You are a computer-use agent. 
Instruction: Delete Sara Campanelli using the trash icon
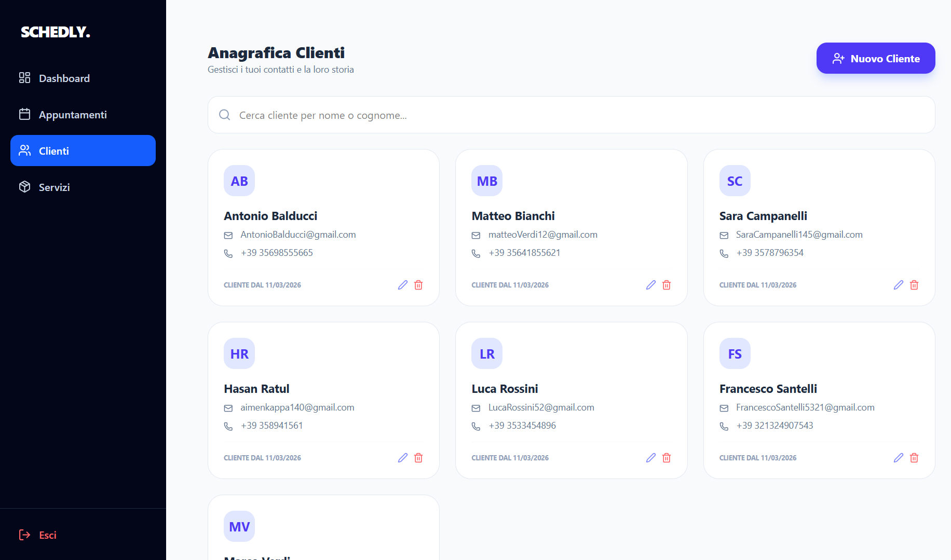point(914,285)
